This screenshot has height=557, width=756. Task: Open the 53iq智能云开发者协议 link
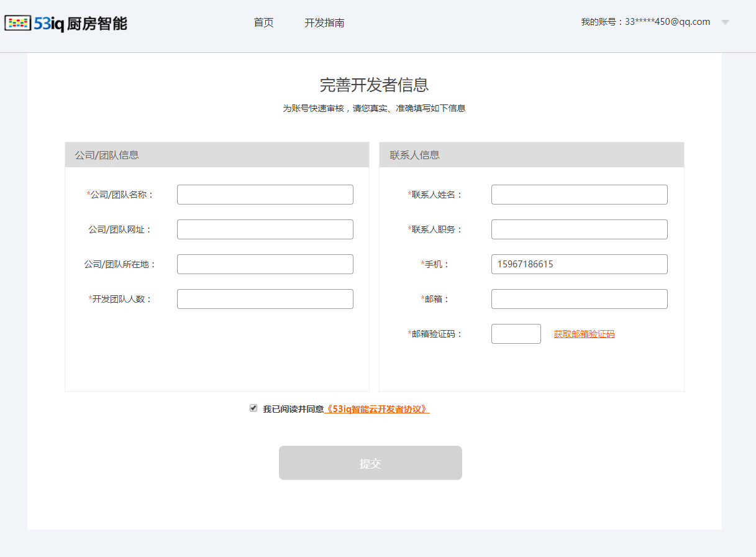pyautogui.click(x=377, y=409)
